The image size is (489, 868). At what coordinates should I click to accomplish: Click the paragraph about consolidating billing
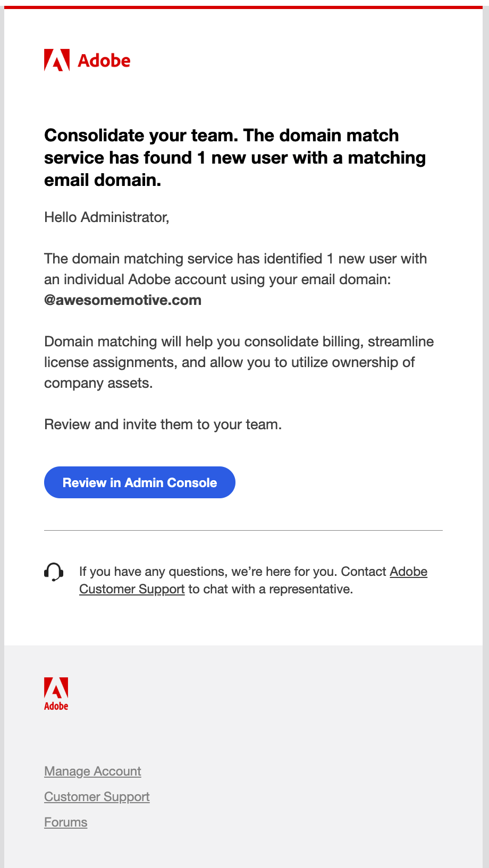point(239,362)
